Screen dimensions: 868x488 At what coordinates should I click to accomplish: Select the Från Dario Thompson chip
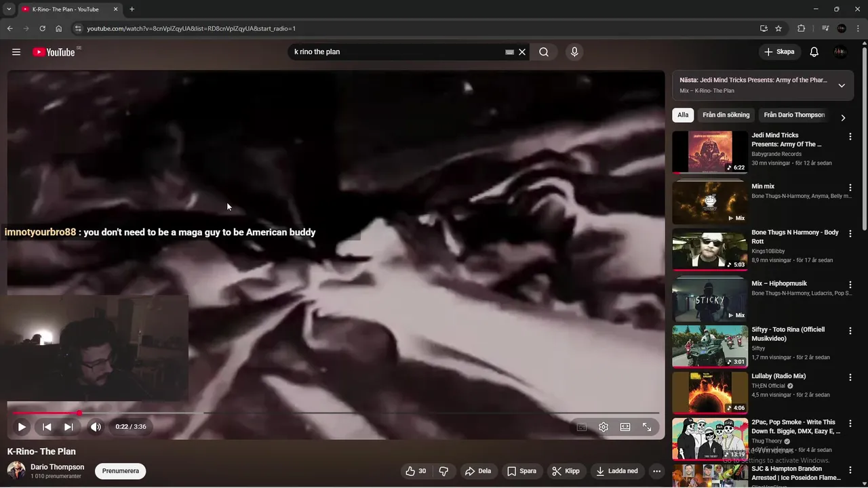point(794,115)
